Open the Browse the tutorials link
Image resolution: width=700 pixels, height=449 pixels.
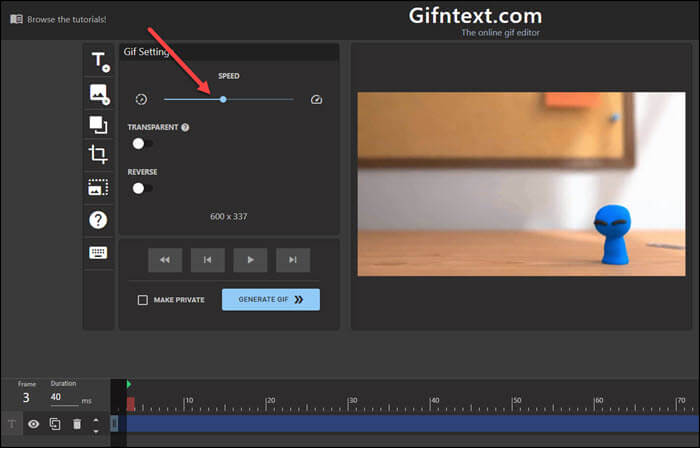pos(67,20)
